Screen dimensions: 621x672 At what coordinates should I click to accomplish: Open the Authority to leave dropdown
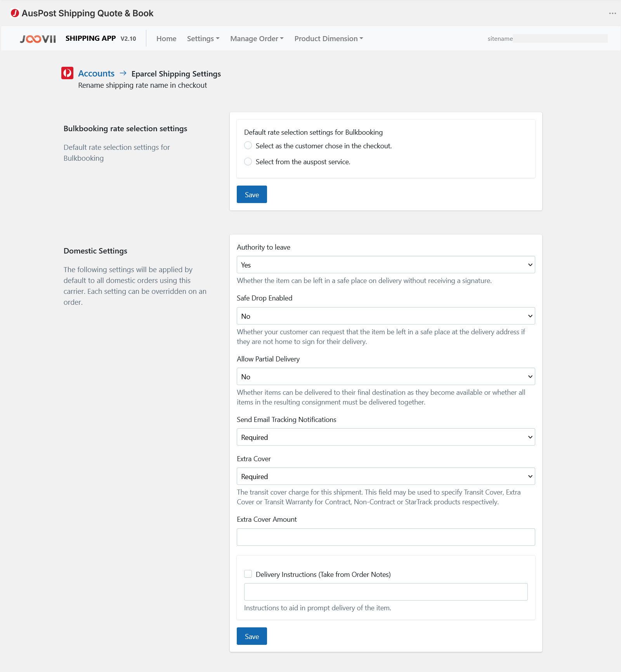[386, 265]
